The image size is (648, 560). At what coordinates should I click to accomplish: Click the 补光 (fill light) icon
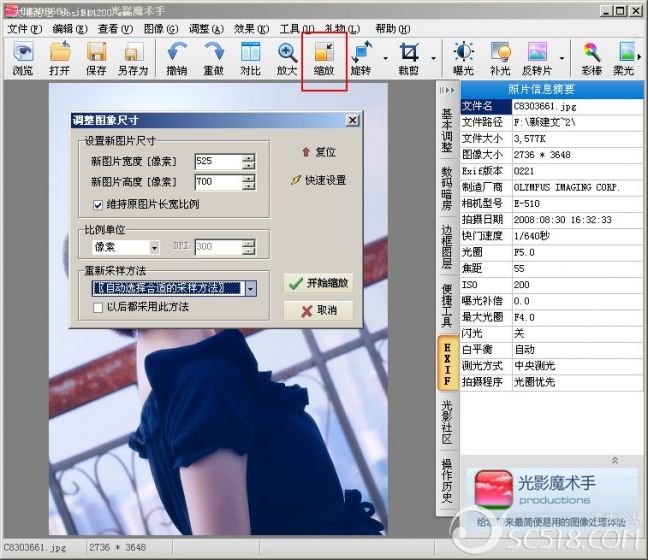click(500, 58)
